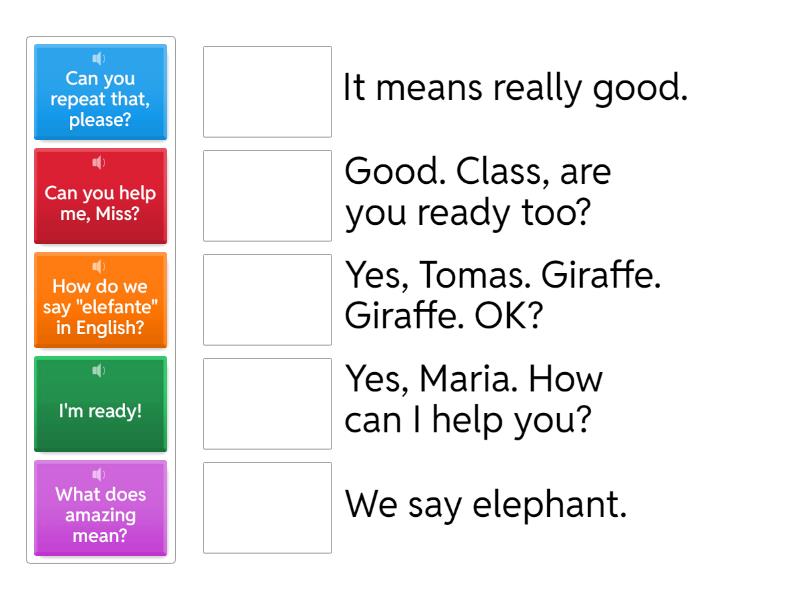The height and width of the screenshot is (600, 800).
Task: Pick the orange "How do we say elefante" card
Action: coord(100,307)
